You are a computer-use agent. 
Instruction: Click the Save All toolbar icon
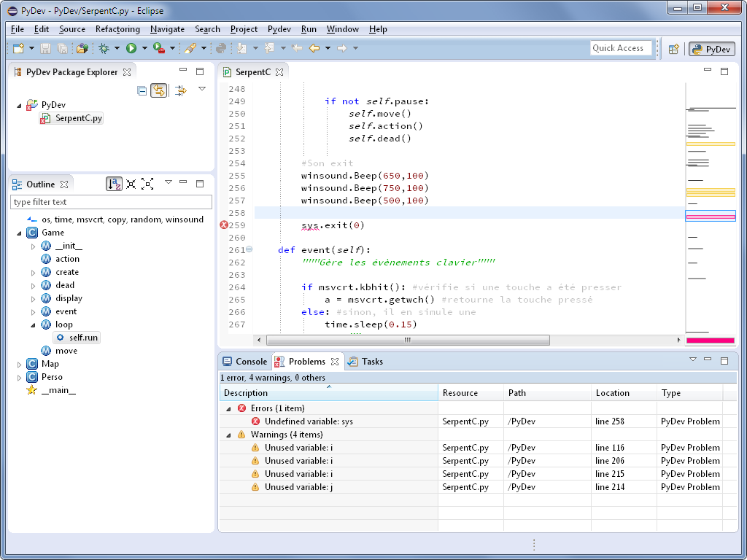click(x=62, y=48)
